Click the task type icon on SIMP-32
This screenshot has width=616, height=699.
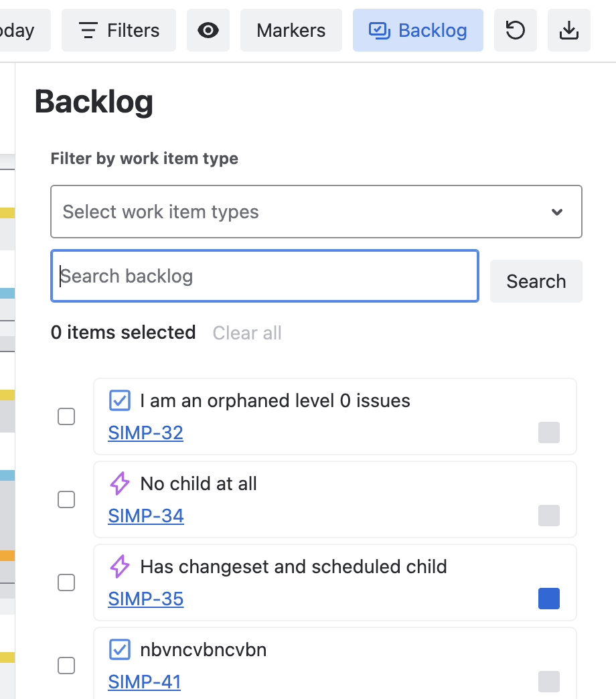point(119,400)
